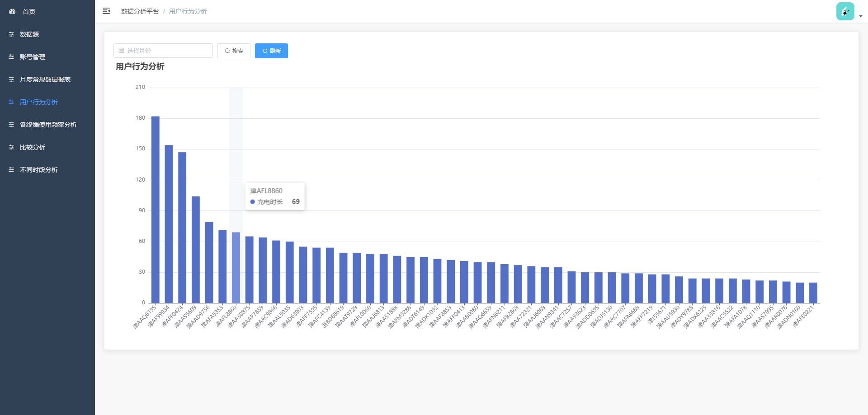Click the icon beside 各终端使用频率分析
Image resolution: width=868 pixels, height=415 pixels.
tap(11, 125)
